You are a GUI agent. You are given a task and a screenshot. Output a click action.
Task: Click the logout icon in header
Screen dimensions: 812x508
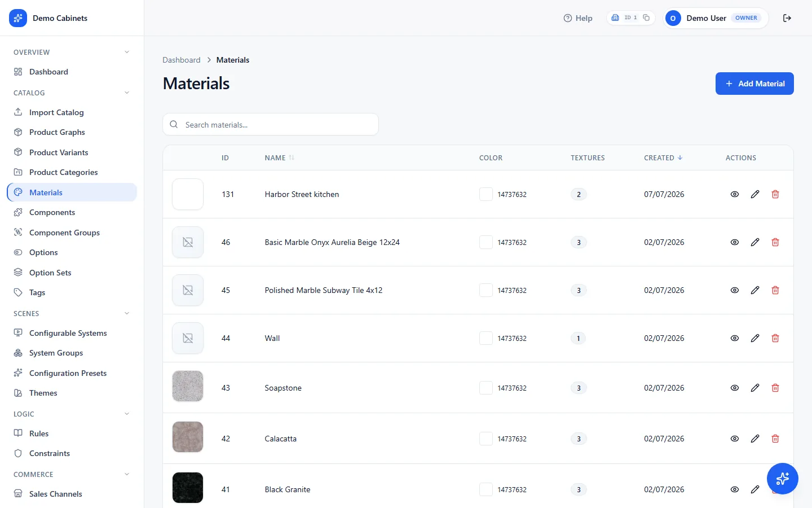click(x=787, y=18)
